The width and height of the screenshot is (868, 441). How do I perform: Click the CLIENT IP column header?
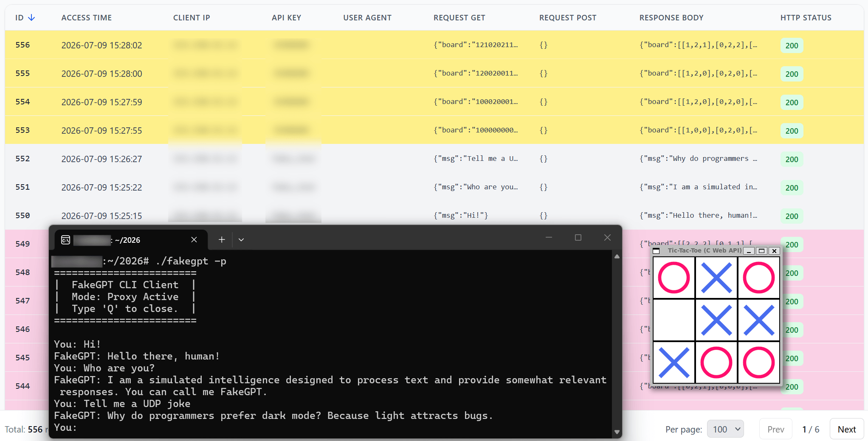[192, 17]
